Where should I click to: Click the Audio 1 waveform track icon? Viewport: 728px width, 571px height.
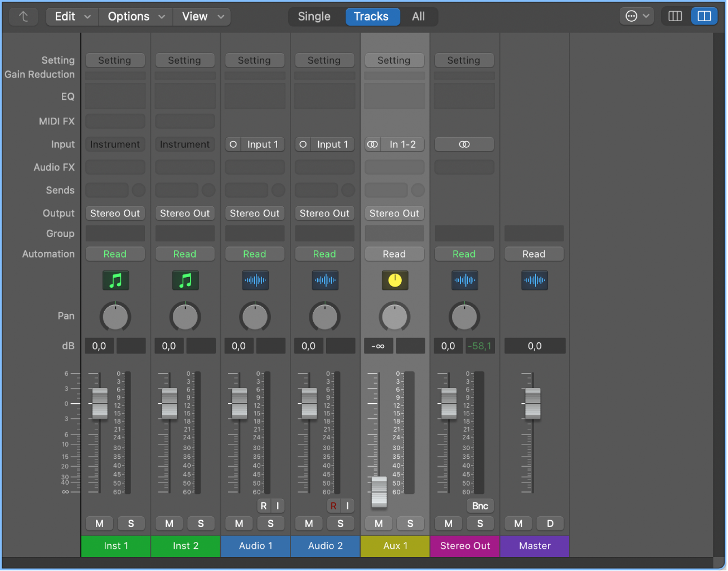tap(255, 280)
